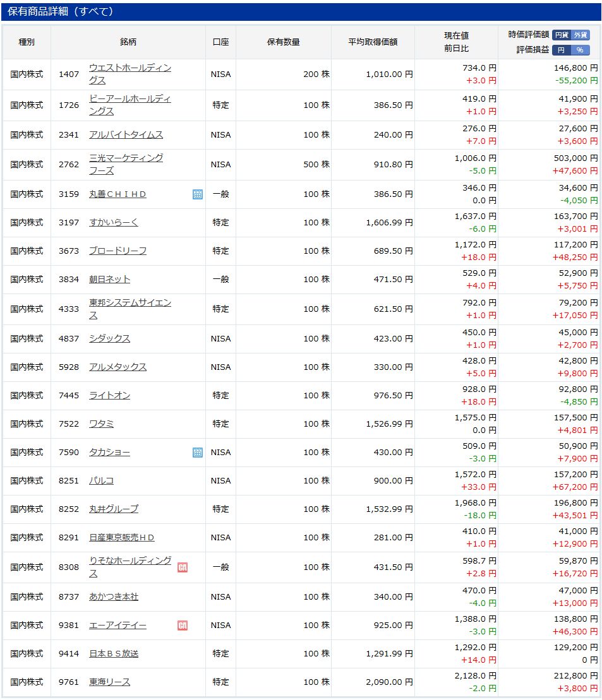
Task: Open 朝日ネット stock link
Action: (109, 279)
